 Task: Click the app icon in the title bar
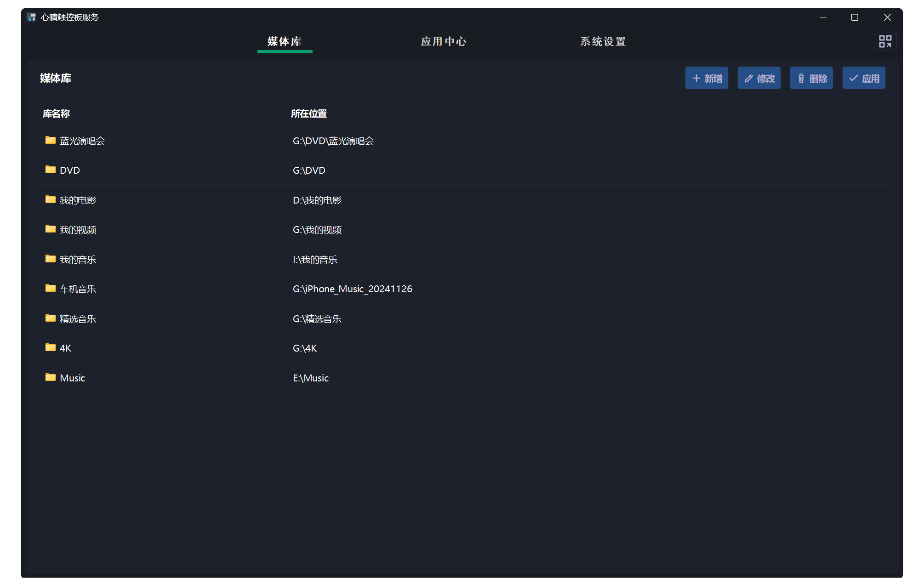point(31,17)
